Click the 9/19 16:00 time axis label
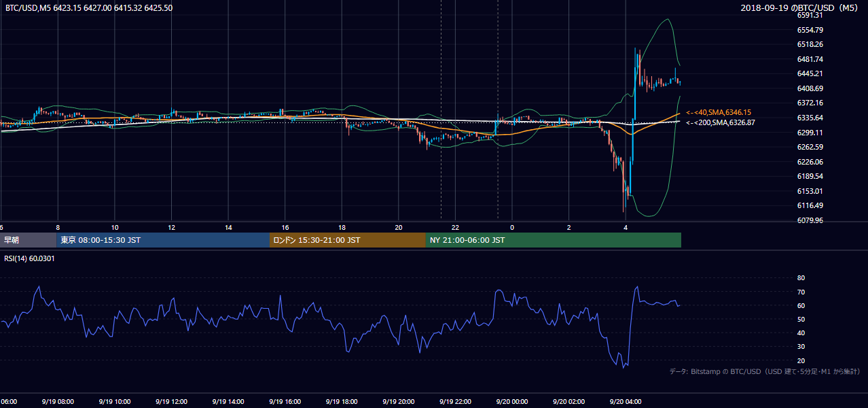Viewport: 868px width, 408px height. [285, 402]
